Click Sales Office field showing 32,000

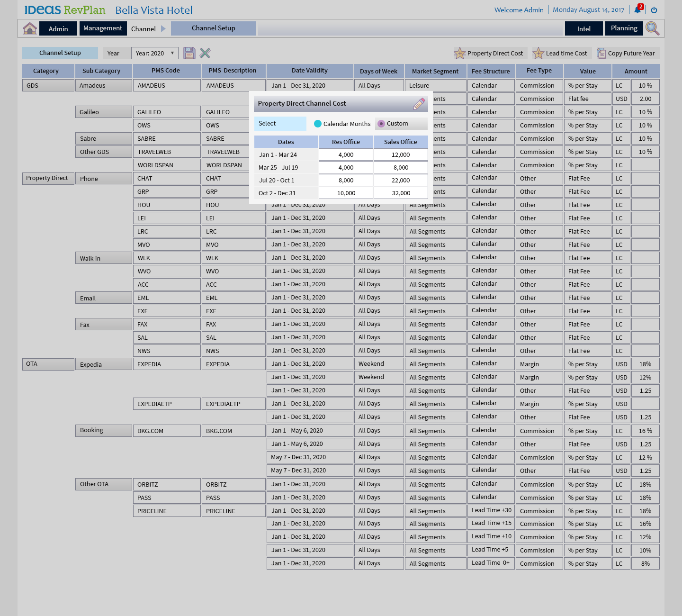click(x=401, y=193)
